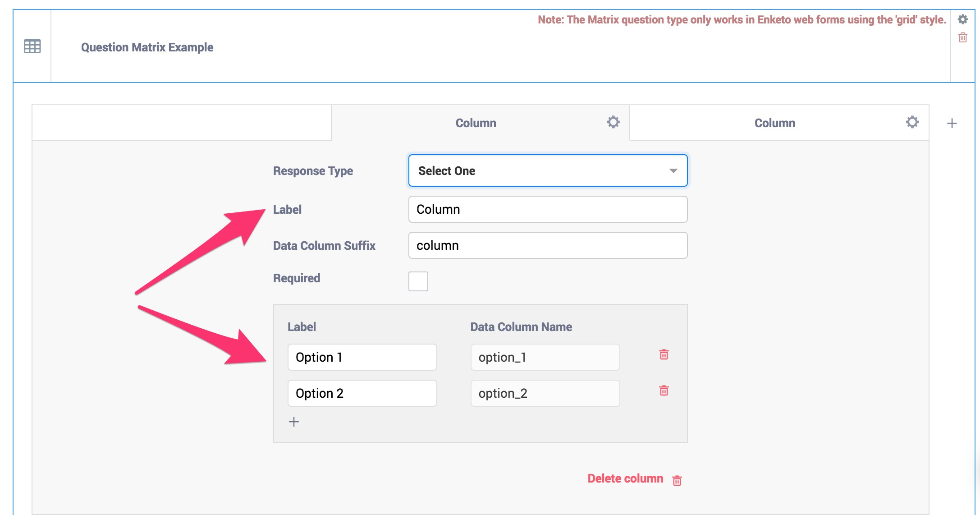Viewport: 980px width, 515px height.
Task: Open question settings gear at top right
Action: pos(962,19)
